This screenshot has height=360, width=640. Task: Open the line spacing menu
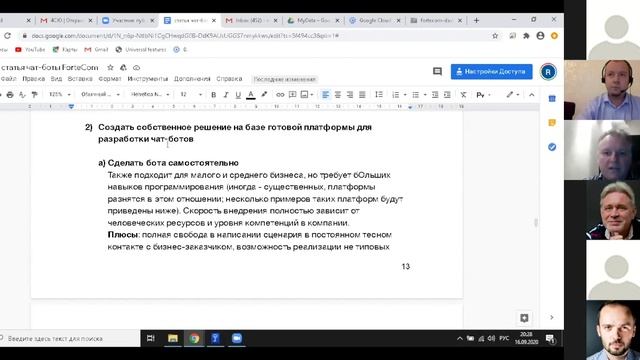[379, 95]
